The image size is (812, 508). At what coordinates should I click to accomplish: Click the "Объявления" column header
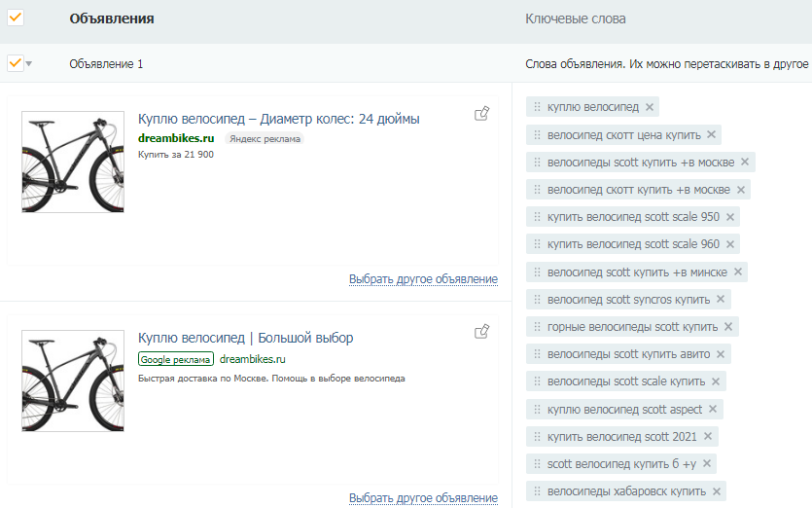click(x=112, y=18)
